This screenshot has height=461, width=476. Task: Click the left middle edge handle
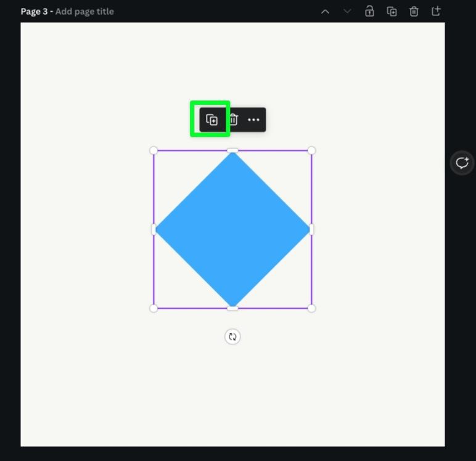154,229
